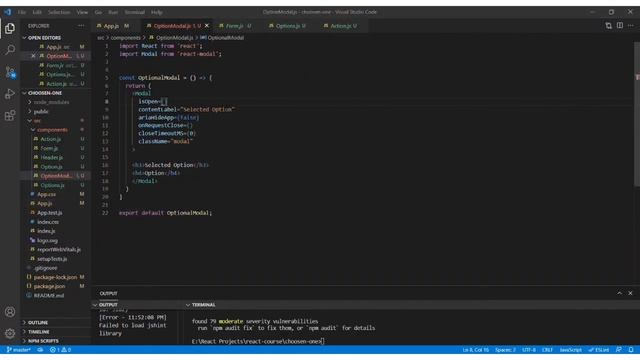The height and width of the screenshot is (360, 640).
Task: Click the open changes icon in editor toolbar
Action: [609, 26]
